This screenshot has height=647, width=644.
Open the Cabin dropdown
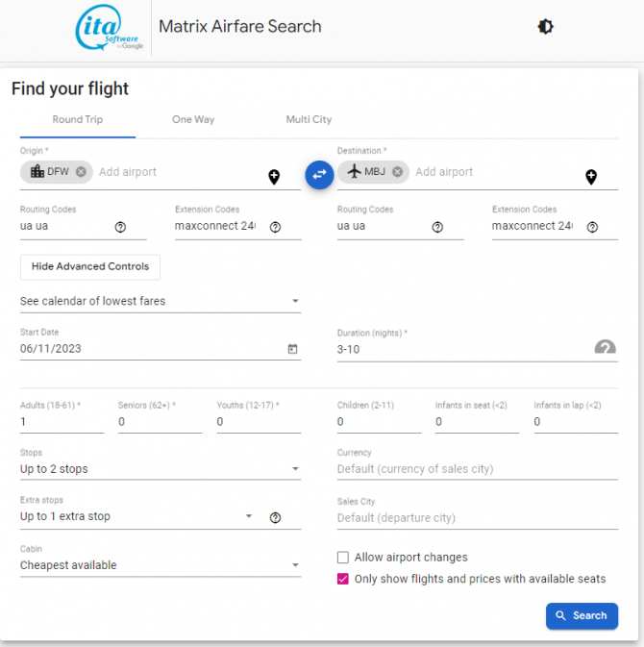point(161,565)
